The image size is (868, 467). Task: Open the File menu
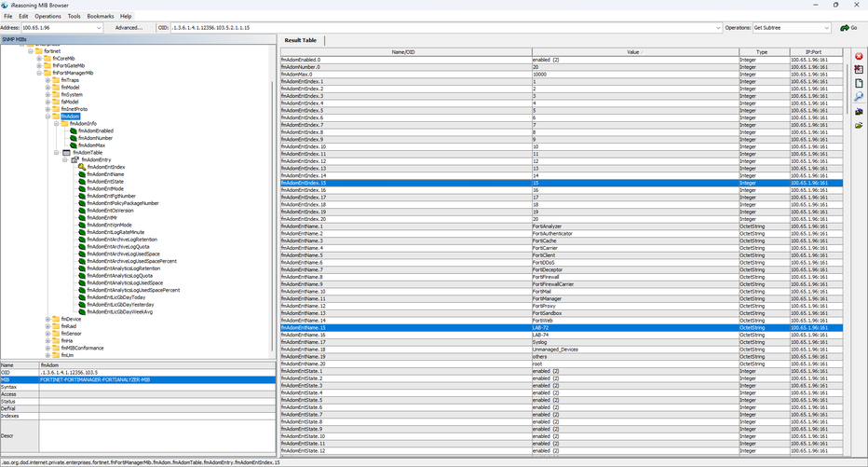pyautogui.click(x=8, y=16)
